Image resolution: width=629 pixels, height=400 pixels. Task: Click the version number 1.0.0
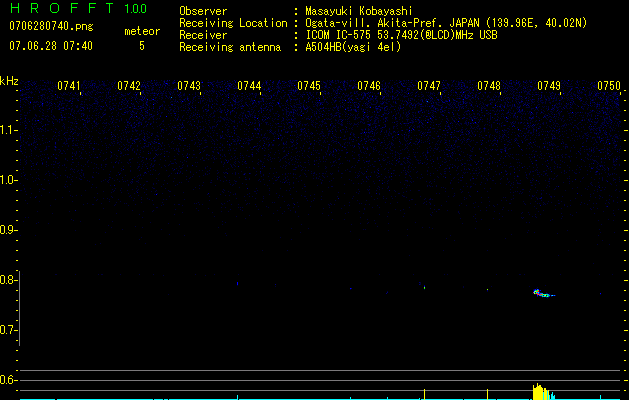click(x=135, y=9)
